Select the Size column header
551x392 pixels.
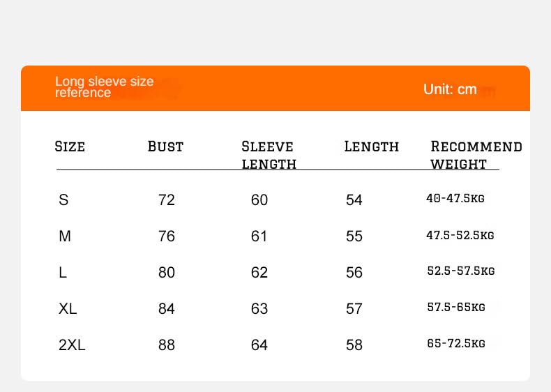[70, 146]
